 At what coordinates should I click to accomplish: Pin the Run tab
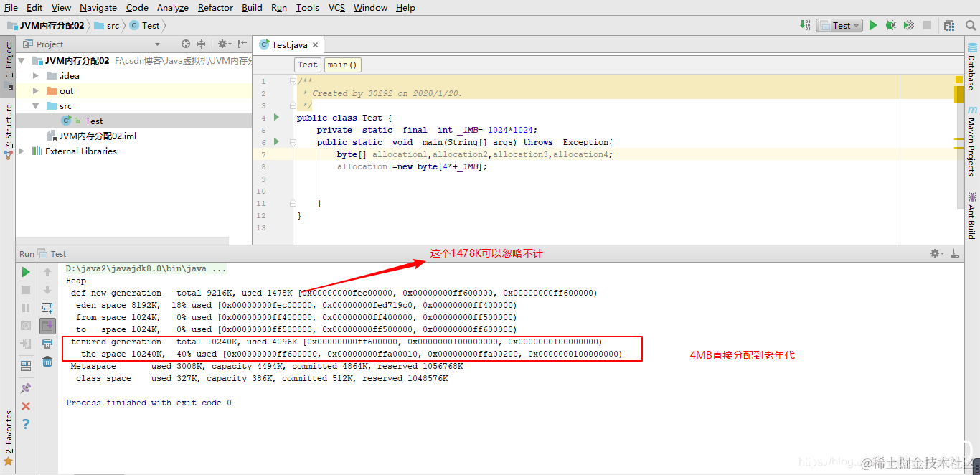26,388
